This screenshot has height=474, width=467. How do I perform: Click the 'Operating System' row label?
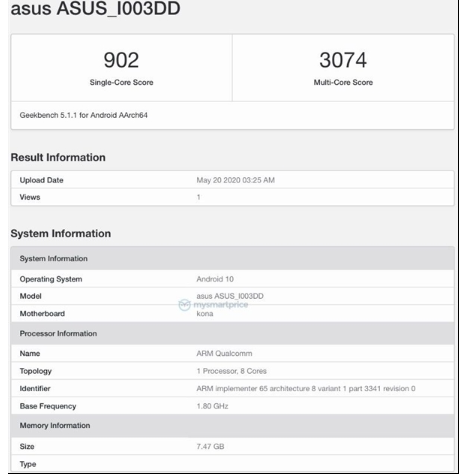point(51,279)
